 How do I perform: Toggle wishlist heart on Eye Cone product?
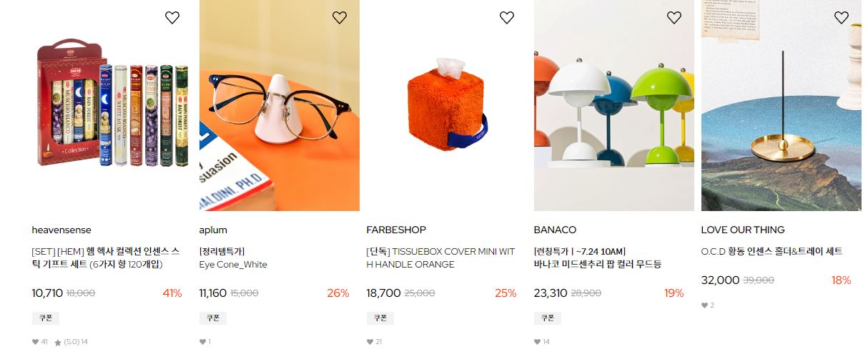point(340,18)
